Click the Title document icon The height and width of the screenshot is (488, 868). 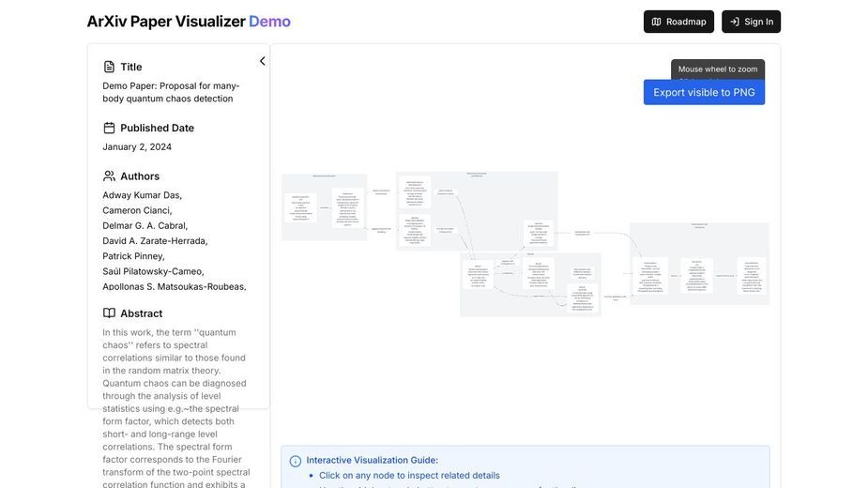[x=109, y=67]
